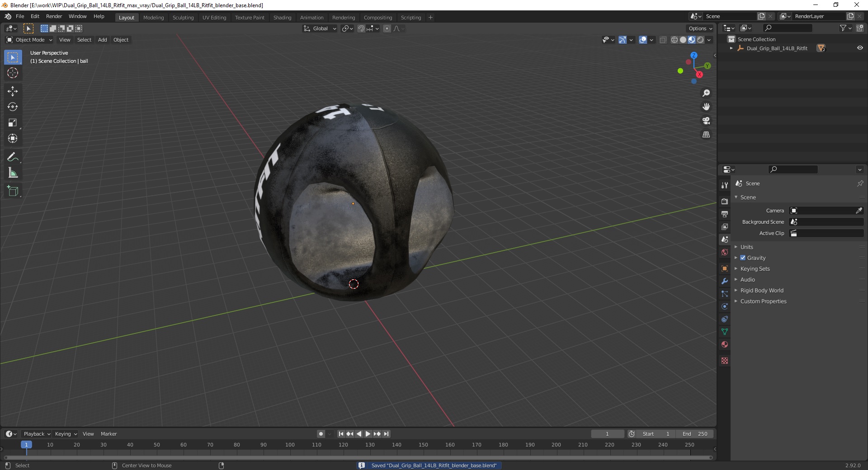Select the Annotate tool
Screen dimensions: 868x470
[x=13, y=157]
